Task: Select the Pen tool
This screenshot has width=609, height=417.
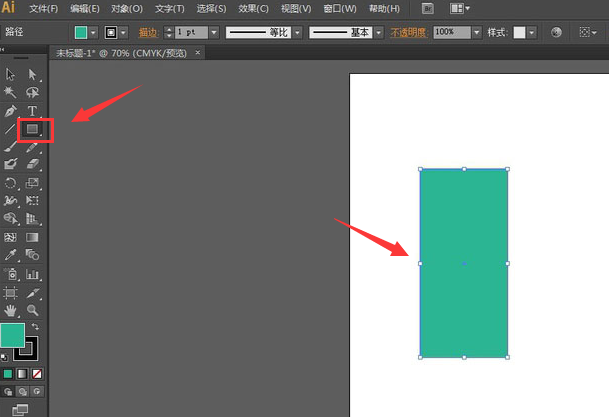Action: point(11,110)
